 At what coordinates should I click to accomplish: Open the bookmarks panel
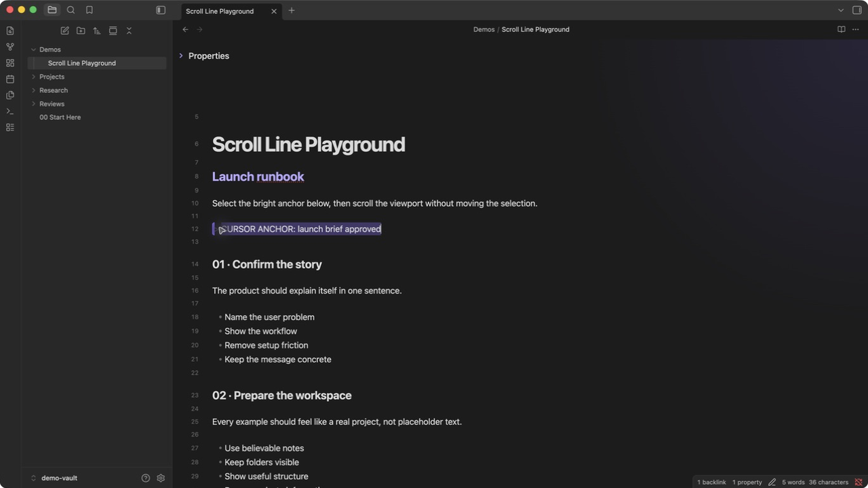(x=89, y=10)
